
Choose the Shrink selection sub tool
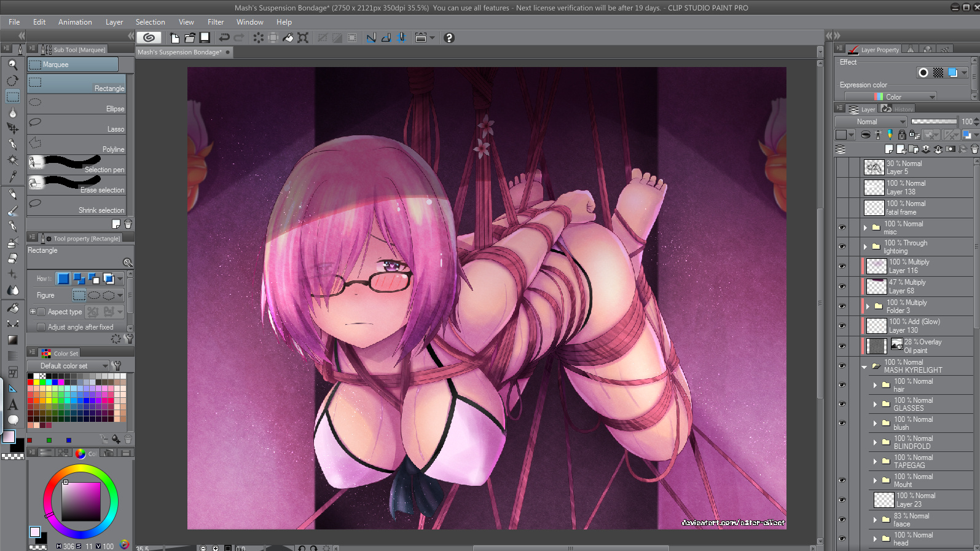coord(77,206)
